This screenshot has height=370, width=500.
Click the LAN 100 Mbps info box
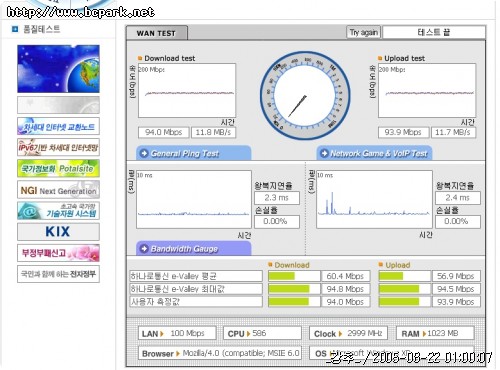tap(177, 333)
